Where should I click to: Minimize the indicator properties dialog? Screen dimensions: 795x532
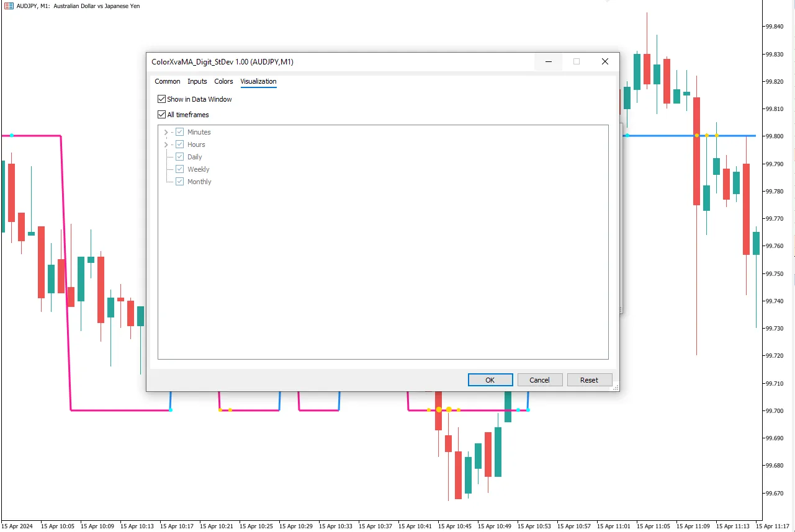click(549, 61)
